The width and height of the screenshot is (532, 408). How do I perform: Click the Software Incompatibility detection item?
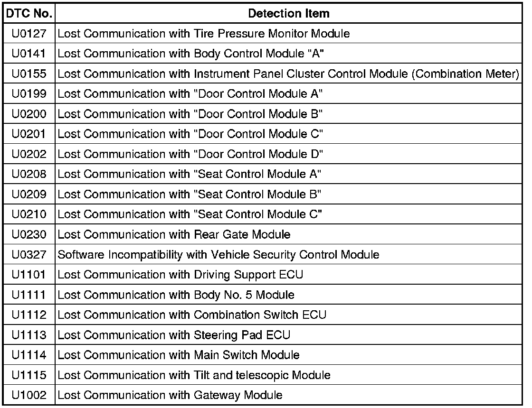click(218, 255)
